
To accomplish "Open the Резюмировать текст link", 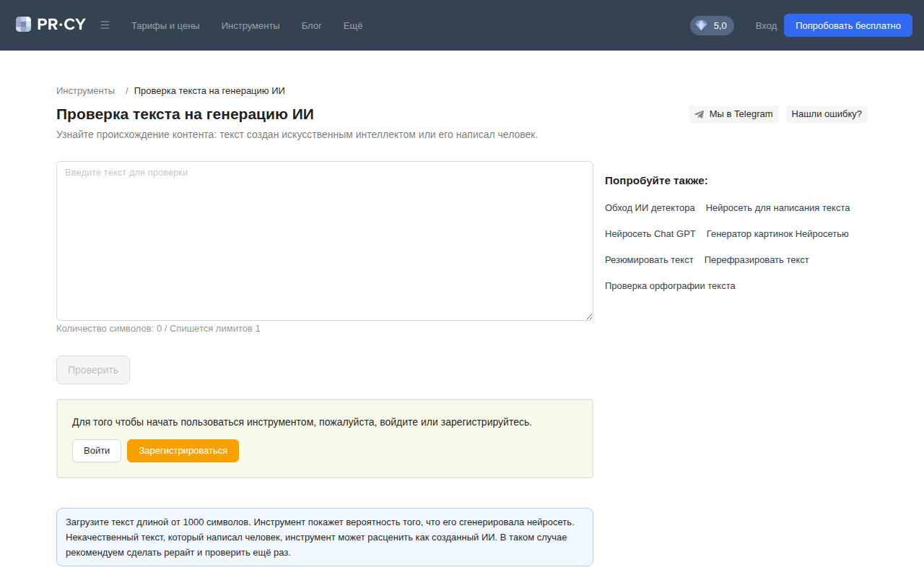I will coord(649,260).
